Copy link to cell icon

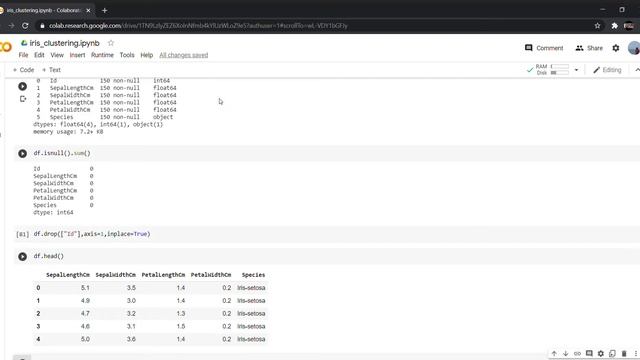pos(577,353)
